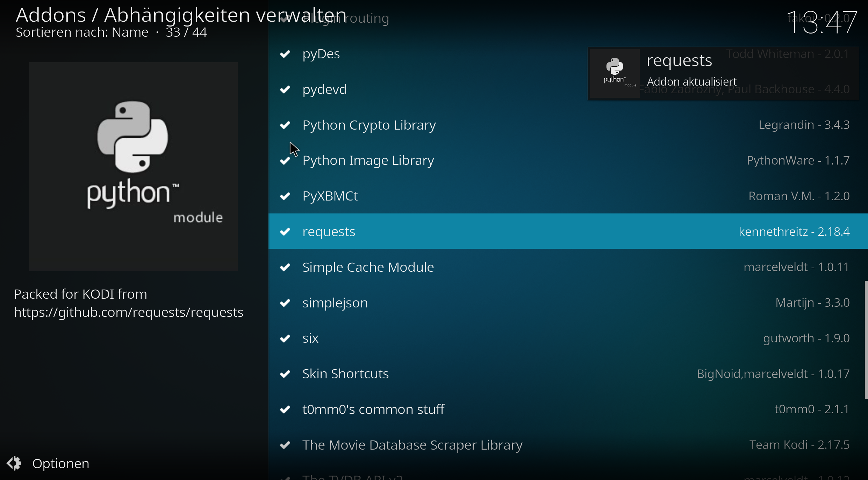The image size is (868, 480).
Task: Click the Team Kodi - 2.17.5 text
Action: pos(799,445)
